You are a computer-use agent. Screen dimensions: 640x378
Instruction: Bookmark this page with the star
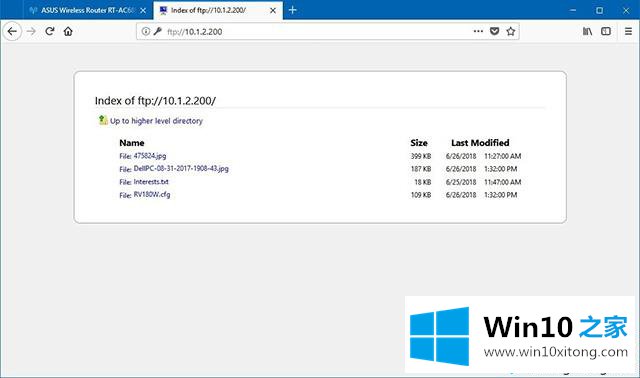511,31
